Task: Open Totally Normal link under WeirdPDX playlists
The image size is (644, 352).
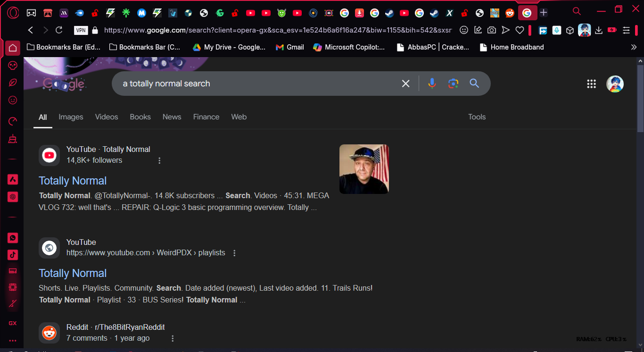Action: tap(73, 273)
